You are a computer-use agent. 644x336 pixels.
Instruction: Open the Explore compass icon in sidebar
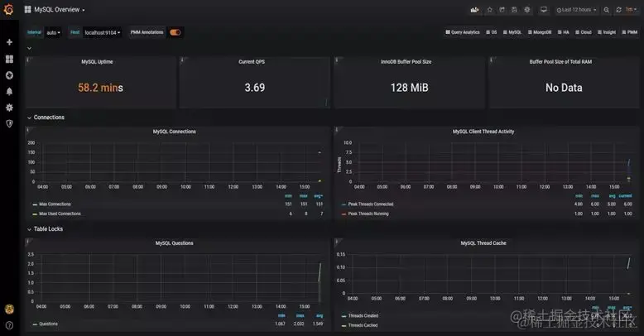point(9,75)
